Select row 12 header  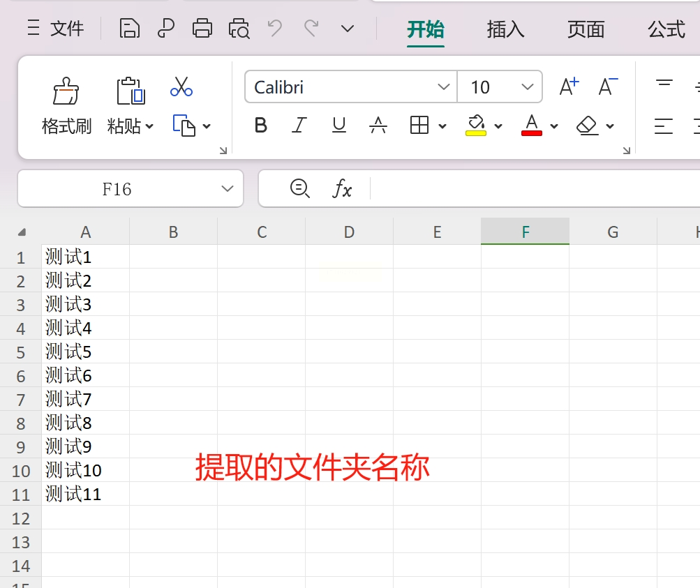click(20, 518)
